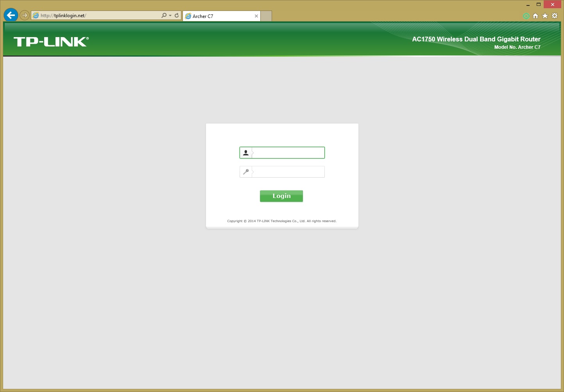Open browser Tools gear icon
564x392 pixels.
click(555, 16)
